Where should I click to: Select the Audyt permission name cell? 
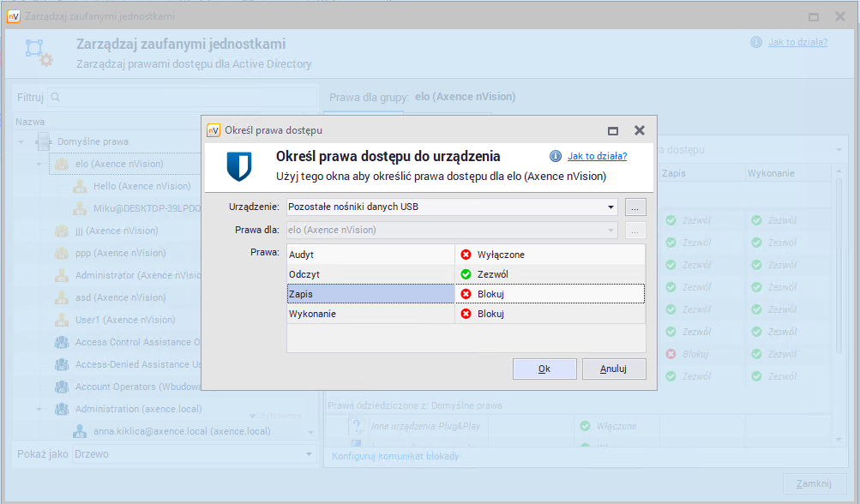pyautogui.click(x=370, y=255)
